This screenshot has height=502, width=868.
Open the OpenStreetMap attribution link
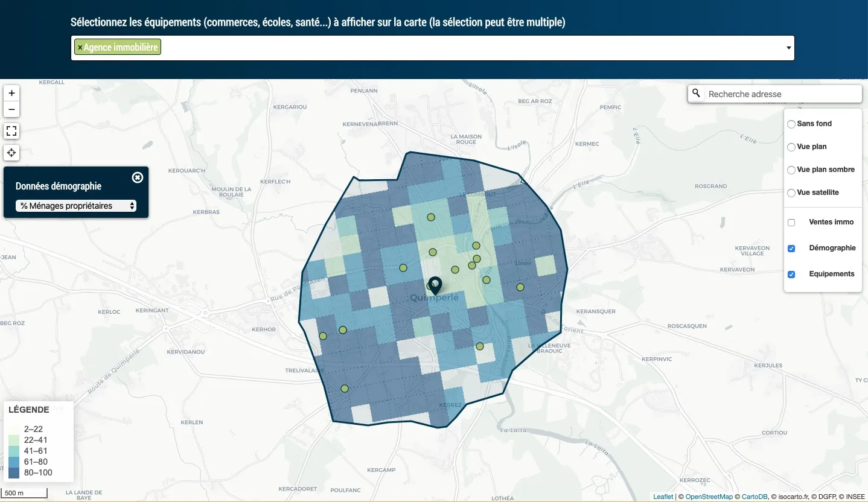tap(709, 497)
